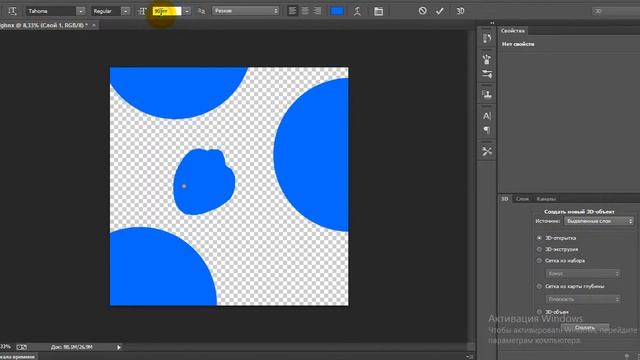The height and width of the screenshot is (360, 640).
Task: Open the anti-aliasing method dropdown
Action: pyautogui.click(x=245, y=11)
